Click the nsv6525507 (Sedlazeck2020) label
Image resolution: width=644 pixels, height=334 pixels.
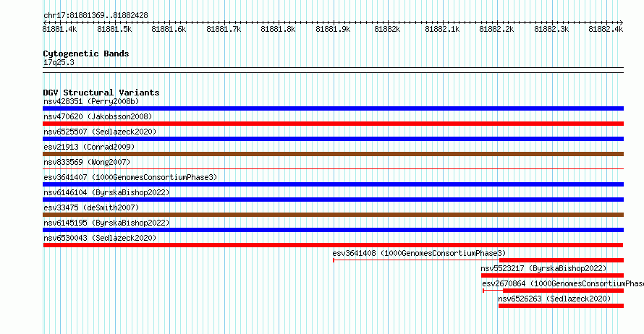tap(100, 132)
